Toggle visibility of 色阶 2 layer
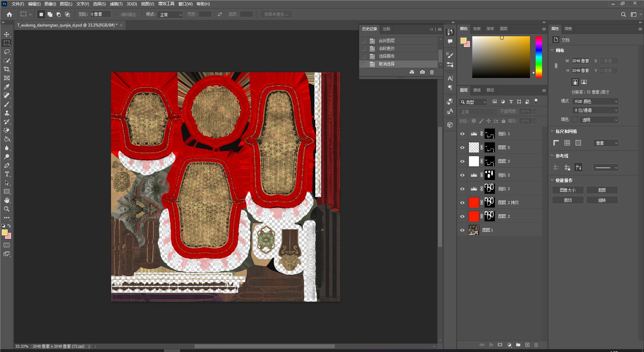Image resolution: width=644 pixels, height=352 pixels. click(x=462, y=175)
